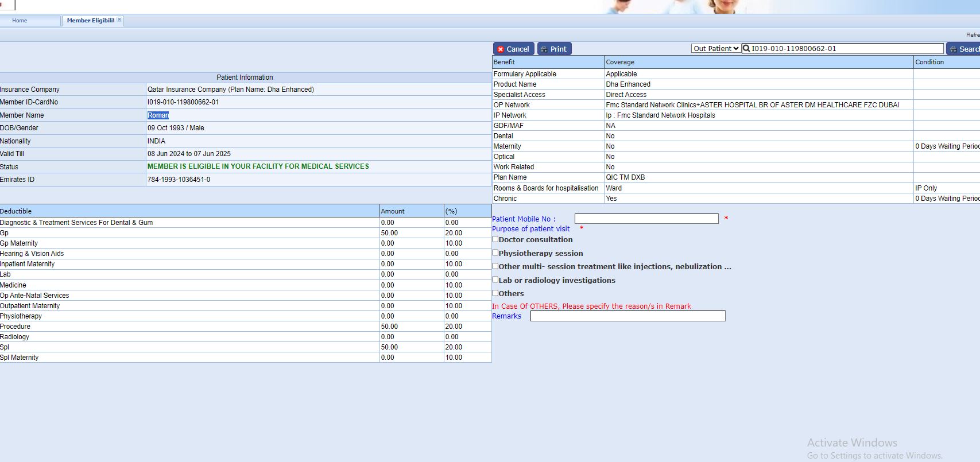980x462 pixels.
Task: Click the Coverage column header
Action: click(x=620, y=62)
